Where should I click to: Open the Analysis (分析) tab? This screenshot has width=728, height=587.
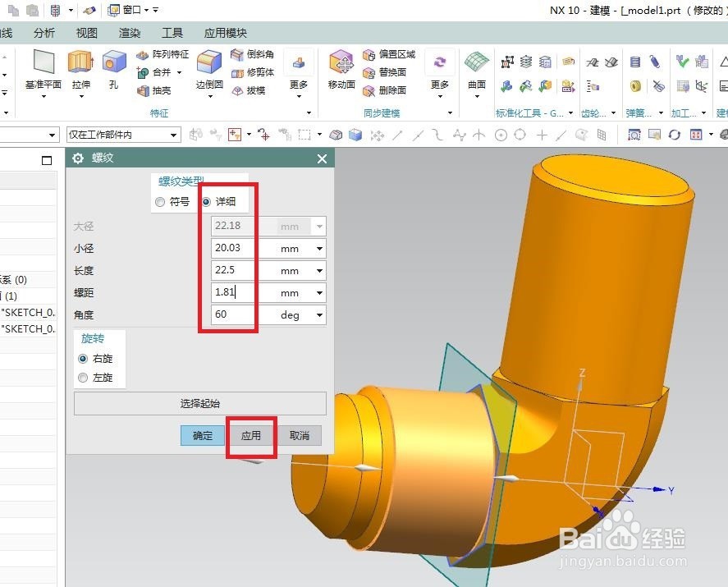pyautogui.click(x=44, y=33)
